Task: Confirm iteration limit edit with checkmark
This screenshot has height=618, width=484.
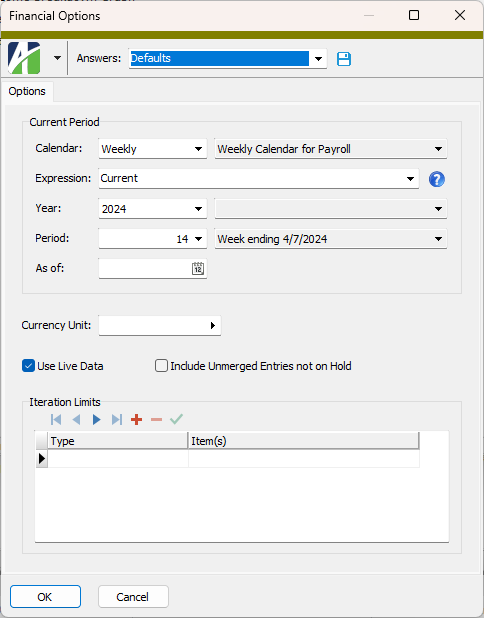Action: point(177,419)
